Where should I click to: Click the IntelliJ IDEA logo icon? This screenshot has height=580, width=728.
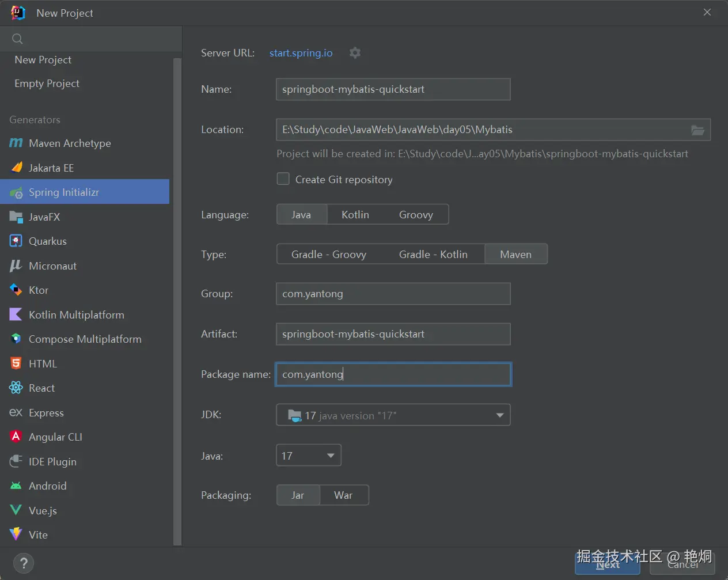point(18,13)
